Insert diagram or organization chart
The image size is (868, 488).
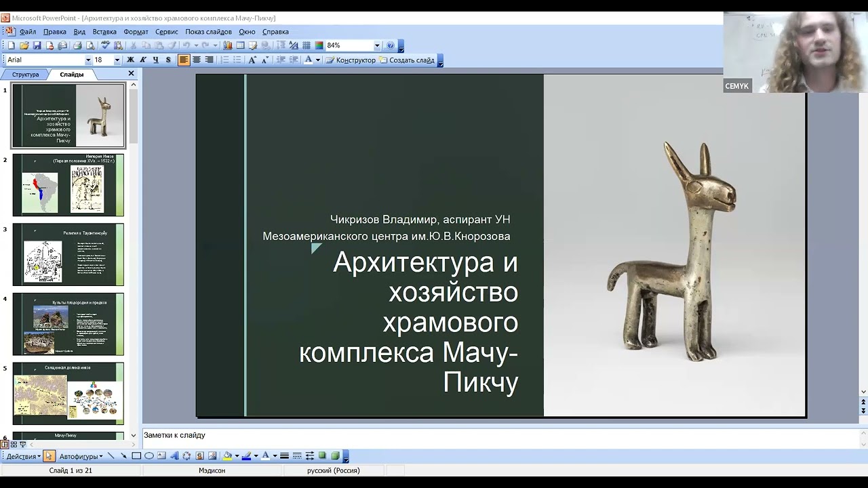point(186,456)
